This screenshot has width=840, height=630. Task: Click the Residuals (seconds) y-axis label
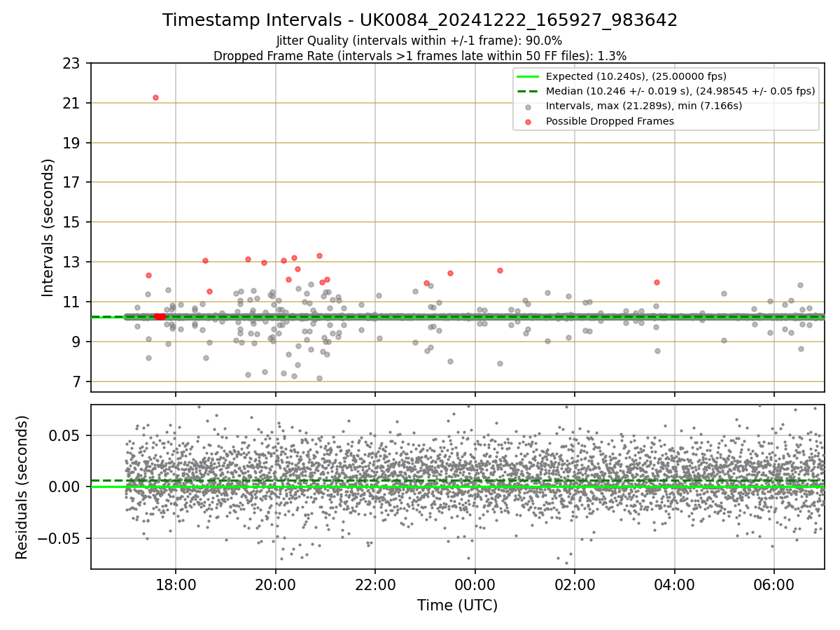tap(22, 487)
